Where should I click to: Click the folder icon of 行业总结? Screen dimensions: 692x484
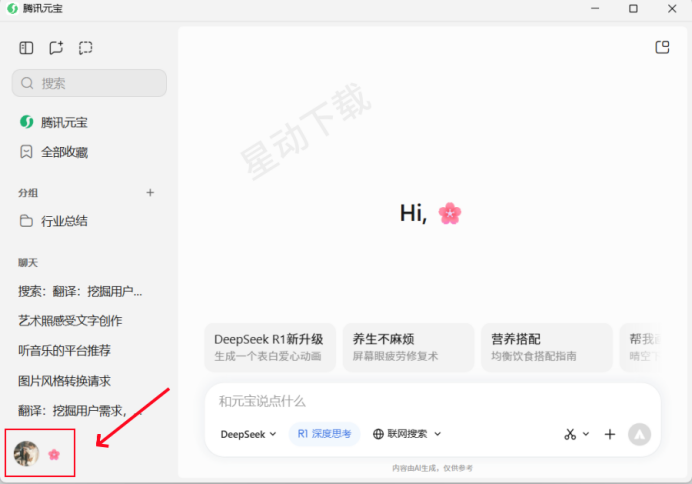[x=26, y=221]
